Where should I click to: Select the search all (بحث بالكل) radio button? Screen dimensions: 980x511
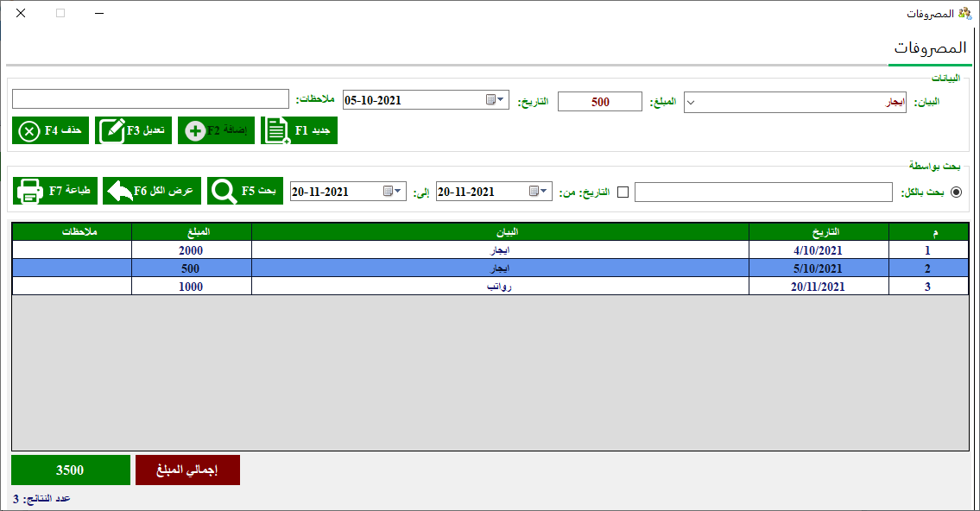click(x=956, y=192)
